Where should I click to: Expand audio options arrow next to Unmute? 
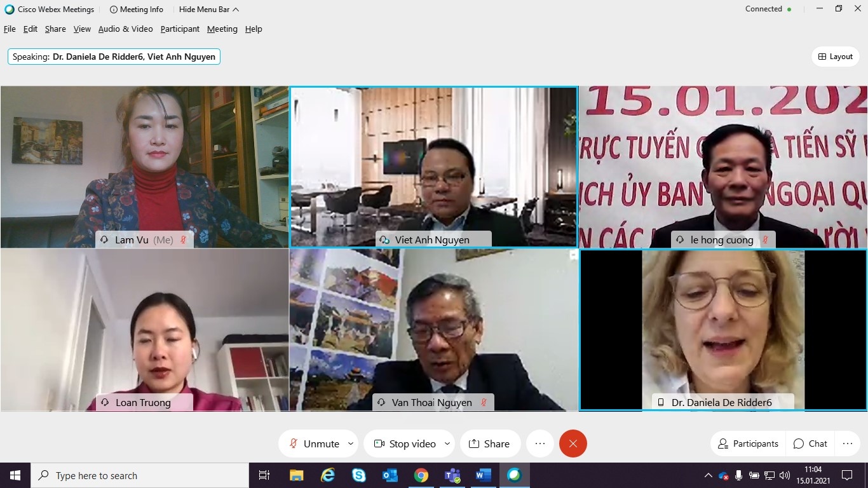click(x=351, y=444)
